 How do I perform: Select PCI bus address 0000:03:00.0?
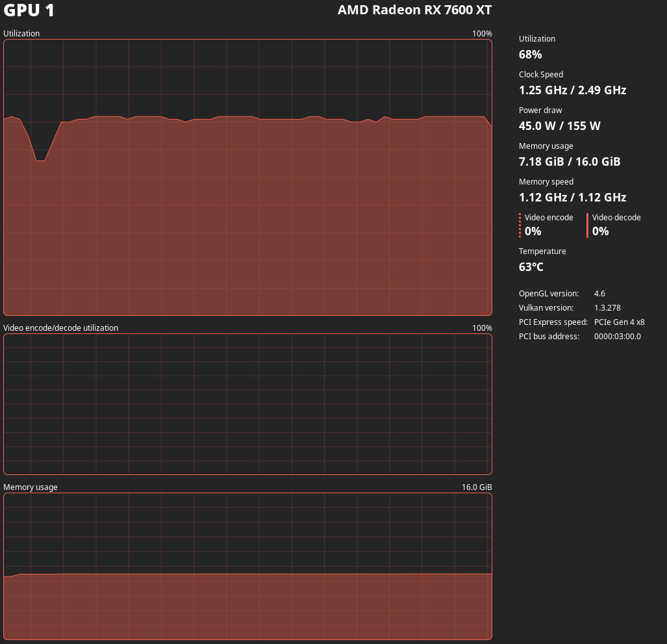point(617,336)
